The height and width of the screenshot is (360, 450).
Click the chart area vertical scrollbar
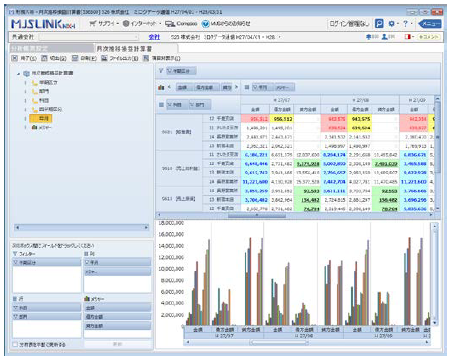[x=434, y=274]
